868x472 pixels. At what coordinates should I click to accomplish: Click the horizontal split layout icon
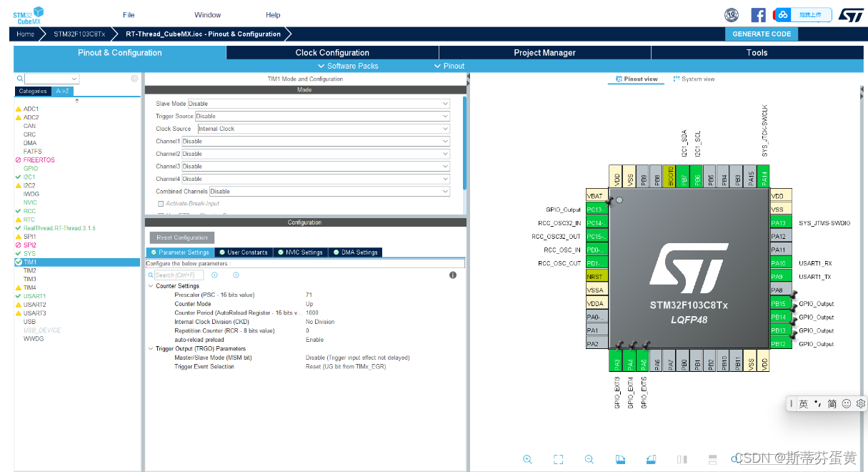click(x=712, y=459)
